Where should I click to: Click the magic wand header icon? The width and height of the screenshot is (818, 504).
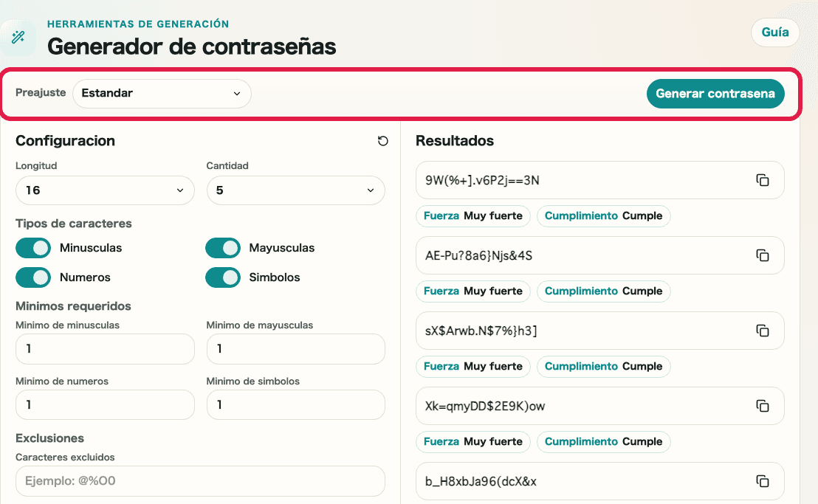coord(18,35)
